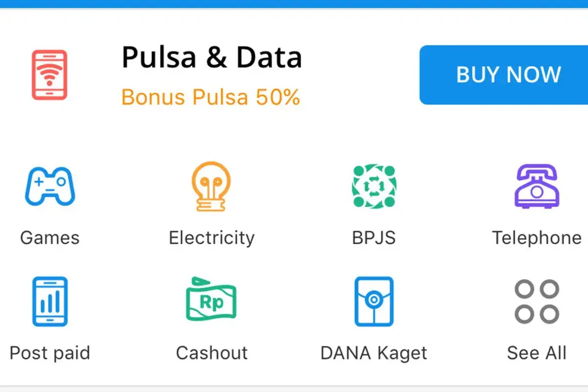Open the DANA Kaget envelope icon
Image resolution: width=588 pixels, height=392 pixels.
click(374, 301)
